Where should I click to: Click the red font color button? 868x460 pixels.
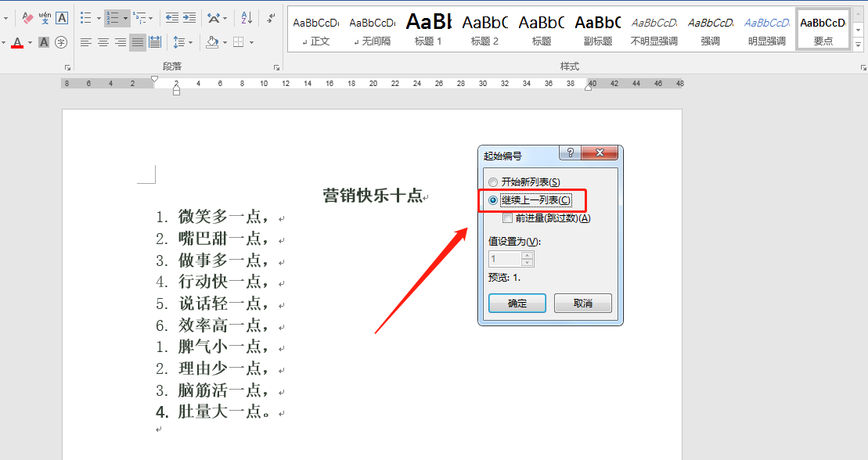(17, 42)
